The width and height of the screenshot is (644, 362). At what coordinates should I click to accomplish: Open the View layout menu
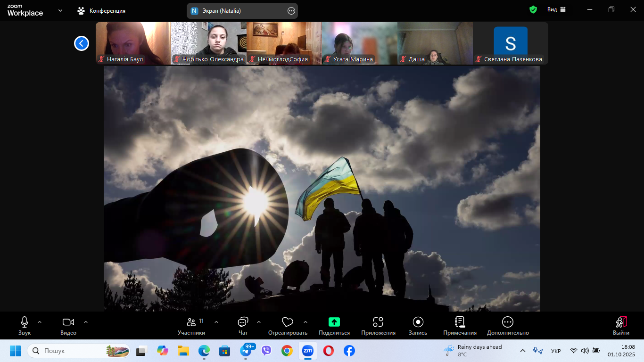click(556, 10)
